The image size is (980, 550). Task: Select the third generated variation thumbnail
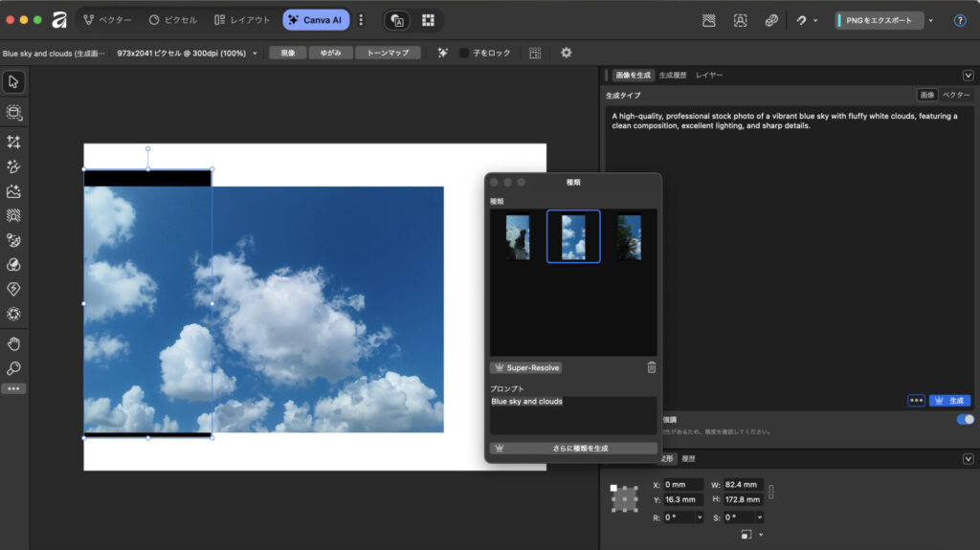click(x=629, y=236)
